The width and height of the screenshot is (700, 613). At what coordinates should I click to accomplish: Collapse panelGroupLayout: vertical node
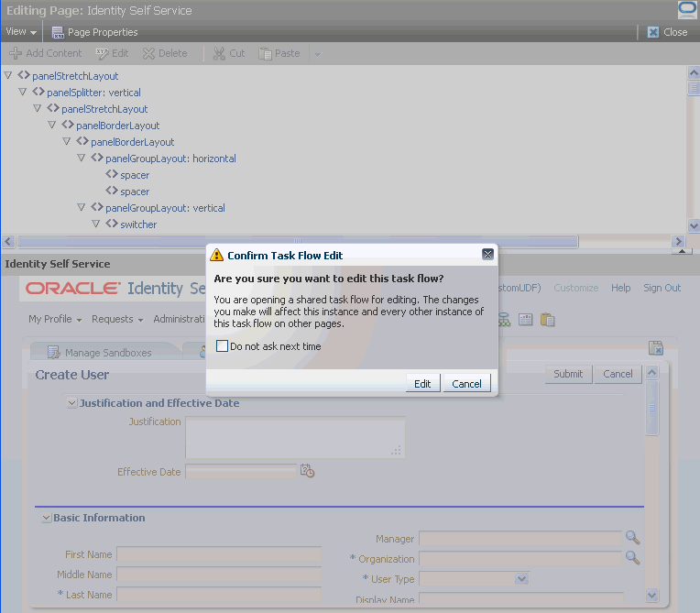tap(82, 208)
